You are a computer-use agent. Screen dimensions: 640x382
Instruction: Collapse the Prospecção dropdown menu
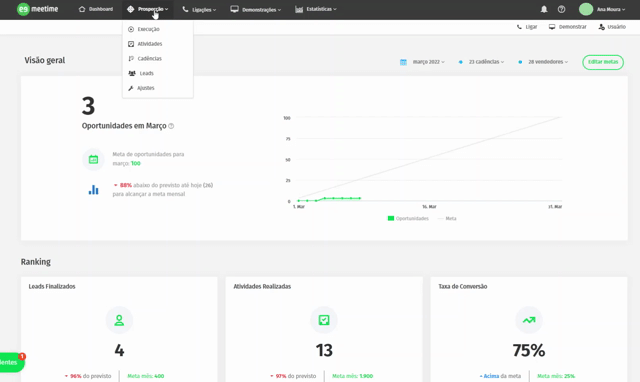pos(148,9)
